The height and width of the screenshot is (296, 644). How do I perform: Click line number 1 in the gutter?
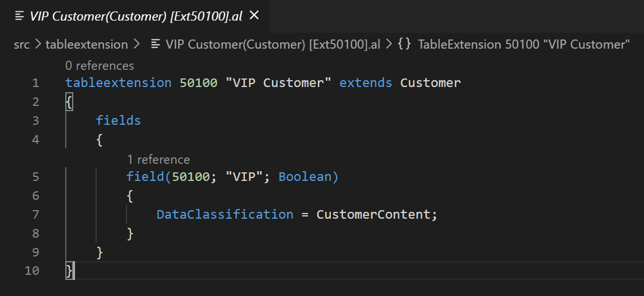pos(35,83)
